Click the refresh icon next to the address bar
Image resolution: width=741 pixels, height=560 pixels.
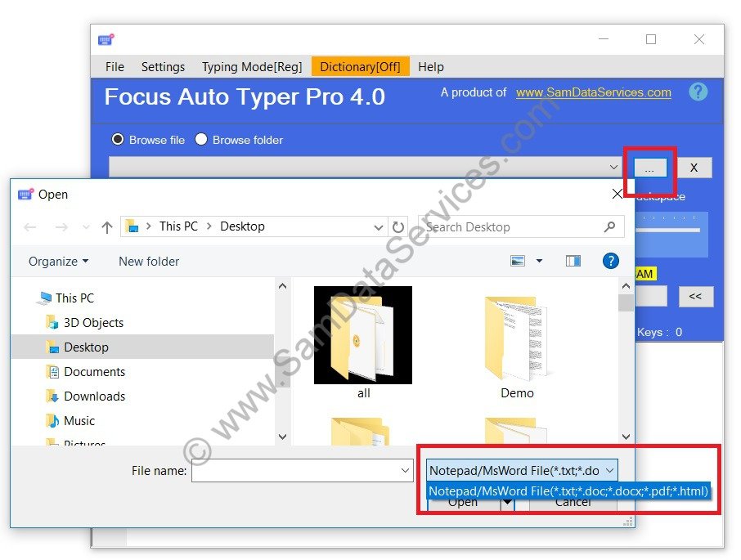point(398,226)
